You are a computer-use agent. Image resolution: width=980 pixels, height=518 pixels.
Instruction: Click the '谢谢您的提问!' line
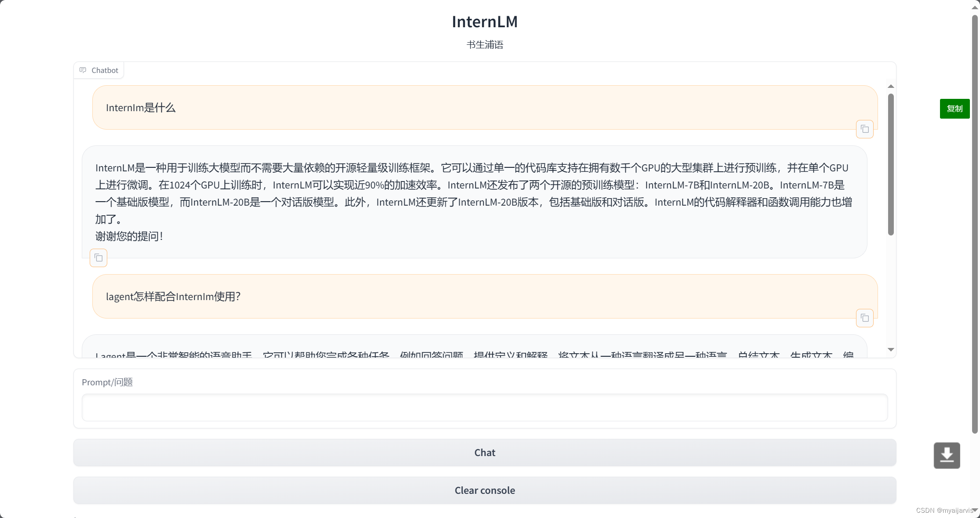129,236
